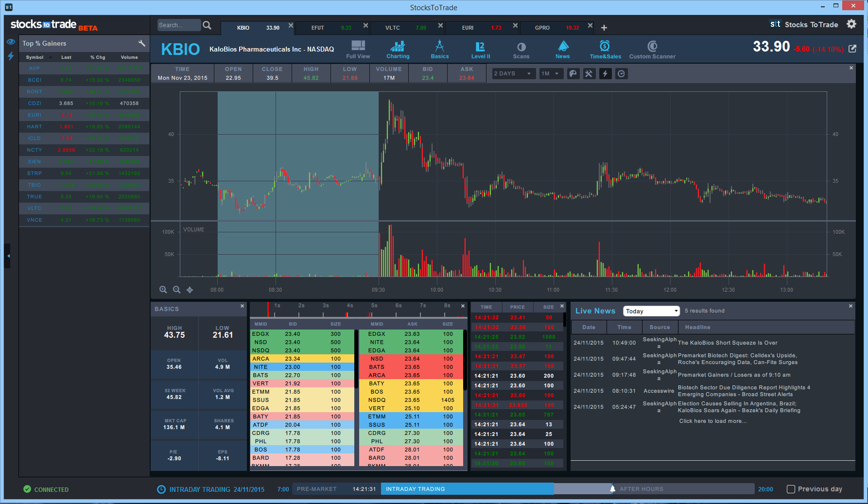Image resolution: width=868 pixels, height=504 pixels.
Task: Click Time&Sales scrollbar
Action: [564, 320]
